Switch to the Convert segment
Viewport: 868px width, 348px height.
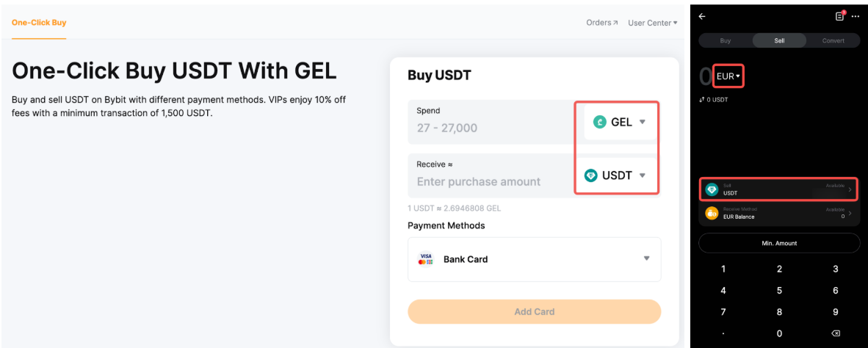(x=833, y=40)
